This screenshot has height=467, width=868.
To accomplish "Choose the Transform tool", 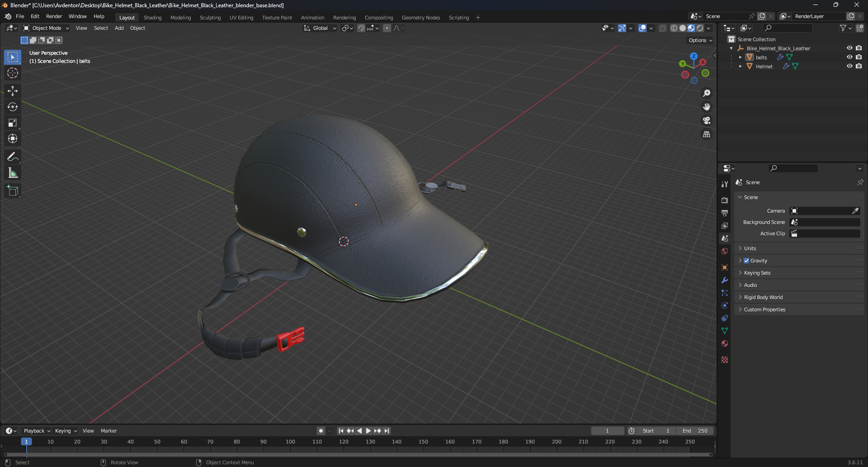I will pos(13,138).
